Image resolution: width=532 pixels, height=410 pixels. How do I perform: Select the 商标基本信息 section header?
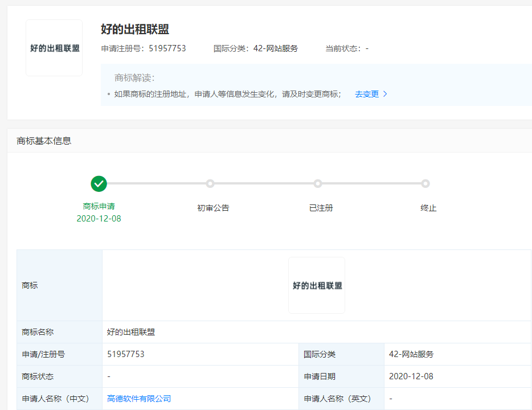tap(44, 141)
